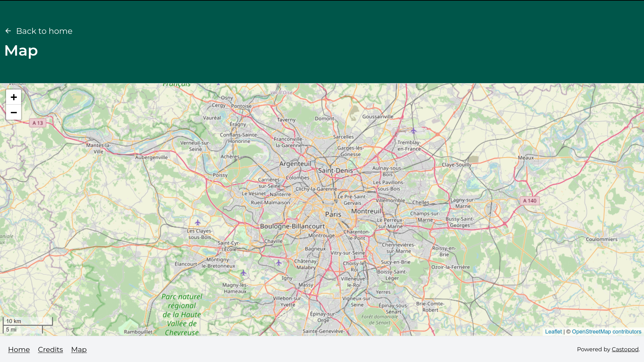The height and width of the screenshot is (362, 644).
Task: Click the map zoom out minus button
Action: [13, 113]
